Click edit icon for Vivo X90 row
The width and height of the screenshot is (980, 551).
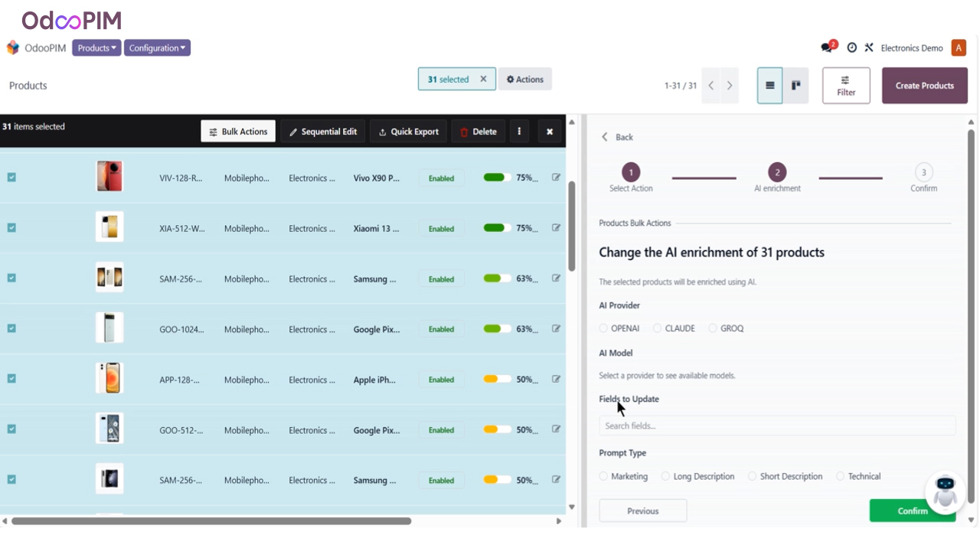coord(556,178)
